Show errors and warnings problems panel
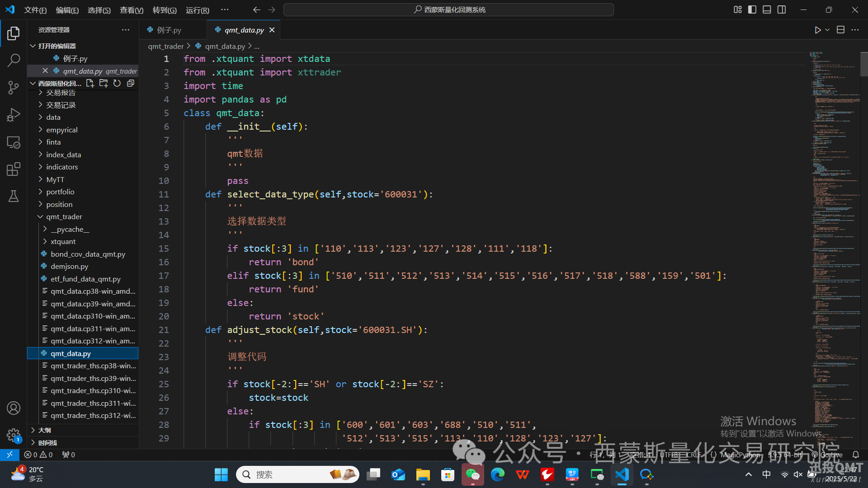The height and width of the screenshot is (488, 868). 38,455
